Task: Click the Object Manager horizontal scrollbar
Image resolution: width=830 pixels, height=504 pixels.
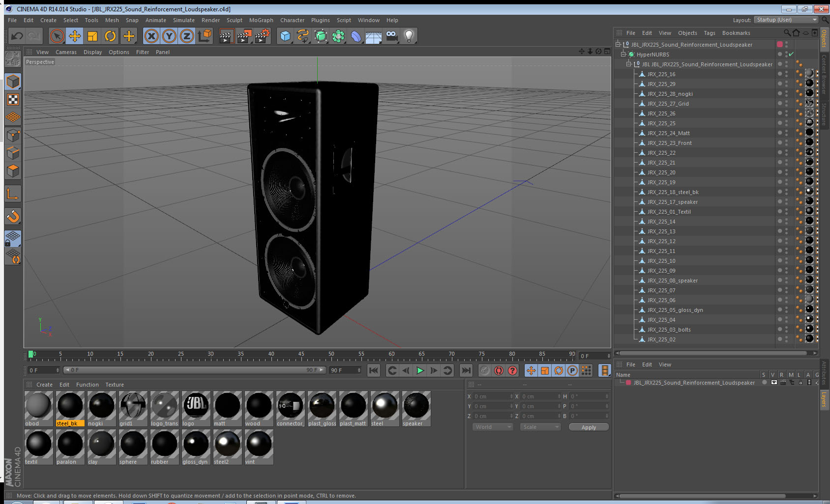Action: (x=712, y=353)
